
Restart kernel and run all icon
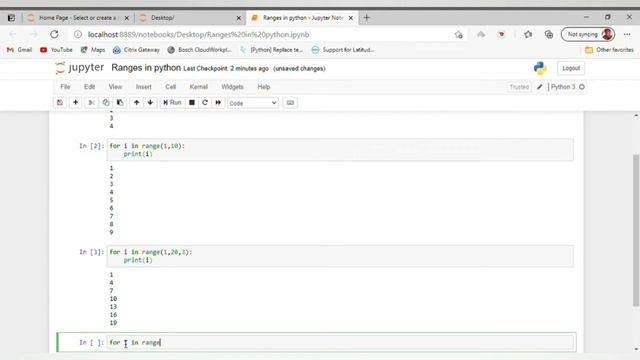(x=218, y=103)
